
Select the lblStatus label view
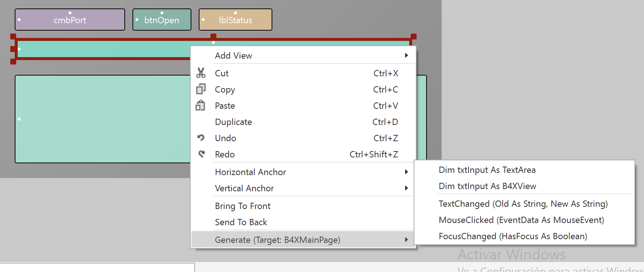(235, 20)
